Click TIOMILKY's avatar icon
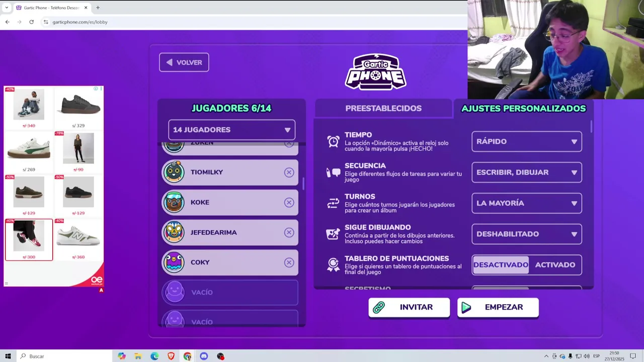 pyautogui.click(x=174, y=172)
